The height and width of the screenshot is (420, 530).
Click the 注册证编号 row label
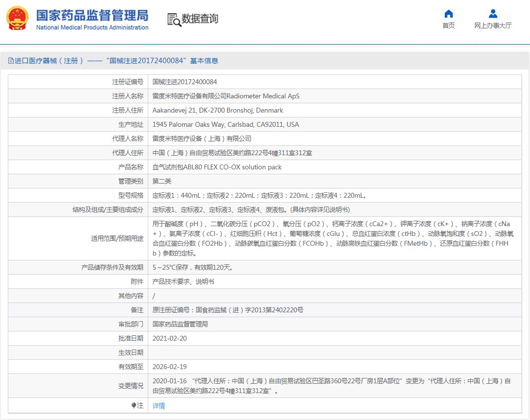point(128,82)
